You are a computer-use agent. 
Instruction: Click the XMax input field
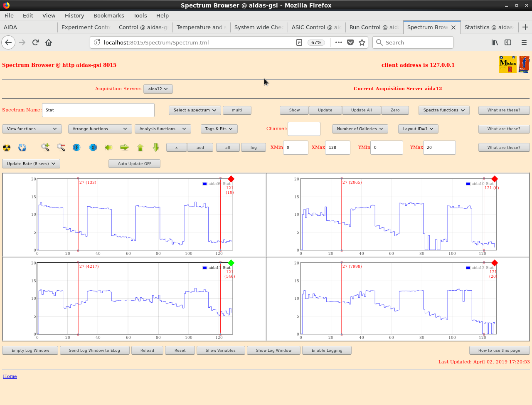(337, 148)
